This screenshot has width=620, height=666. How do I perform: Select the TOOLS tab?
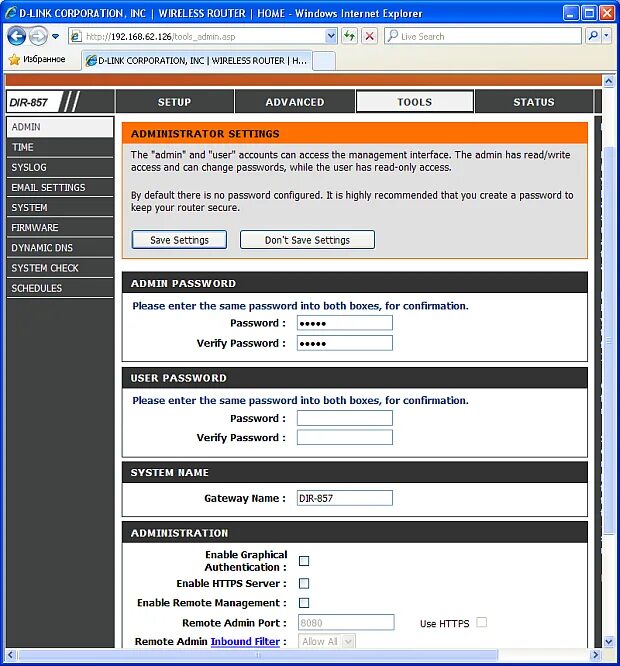point(414,102)
